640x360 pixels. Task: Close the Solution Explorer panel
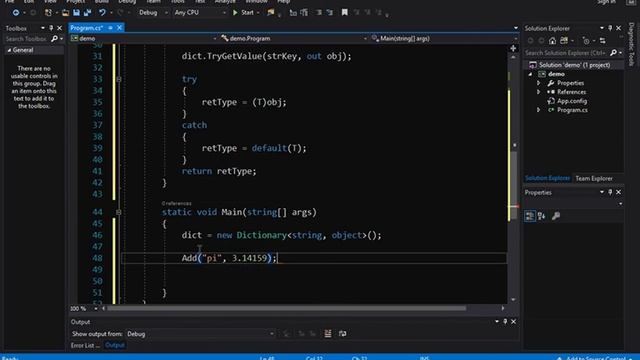[619, 28]
